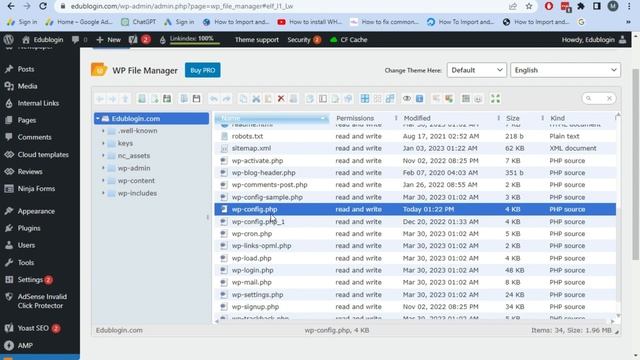Click CF Cache in admin bar

[x=349, y=40]
